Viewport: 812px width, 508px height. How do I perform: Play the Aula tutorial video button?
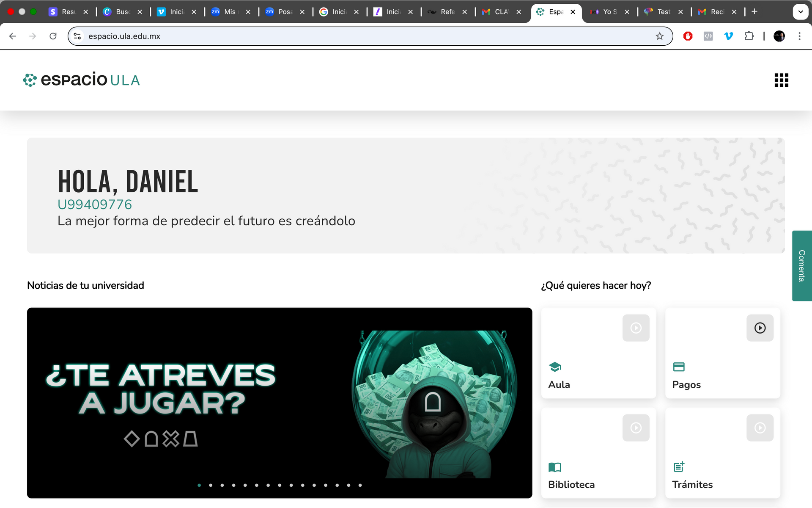636,328
